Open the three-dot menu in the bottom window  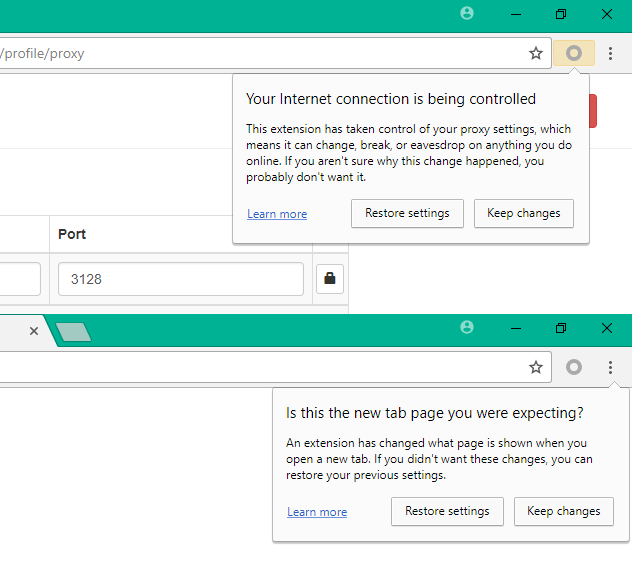click(x=610, y=367)
